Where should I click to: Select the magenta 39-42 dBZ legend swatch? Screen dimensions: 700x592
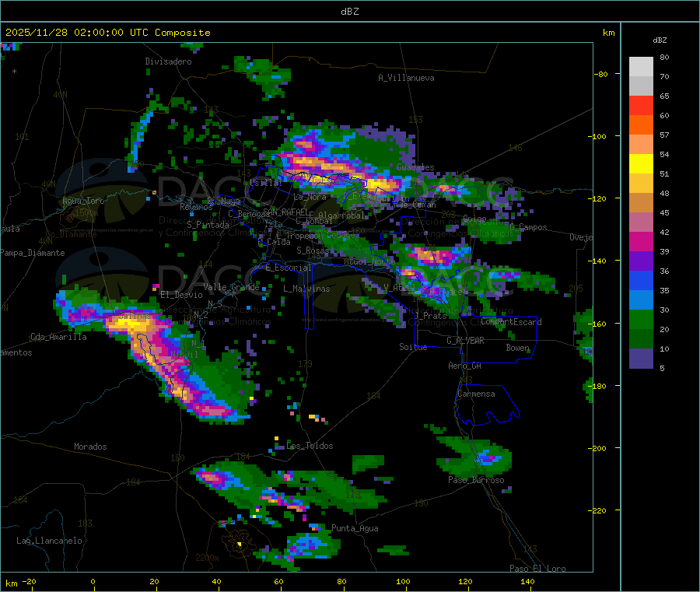coord(641,241)
